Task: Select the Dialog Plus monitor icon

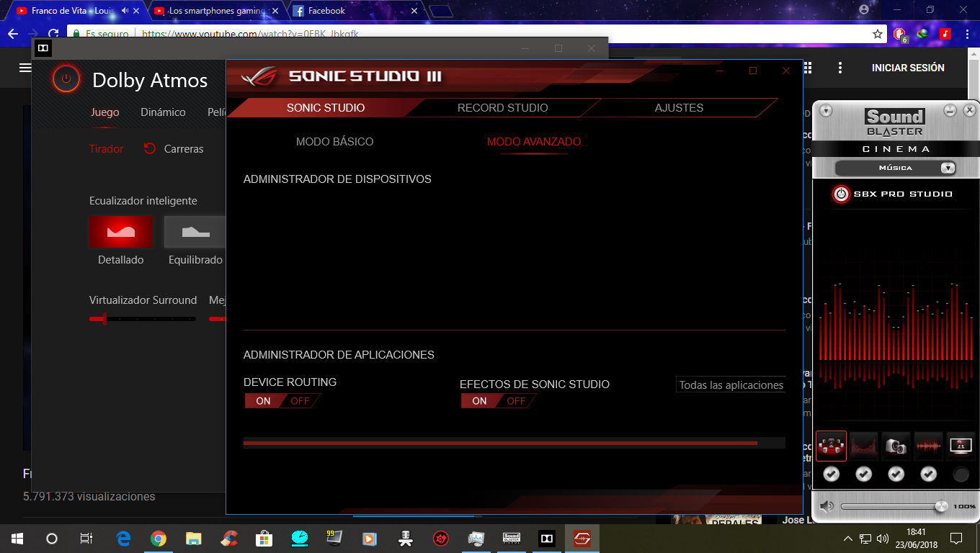Action: pos(961,446)
